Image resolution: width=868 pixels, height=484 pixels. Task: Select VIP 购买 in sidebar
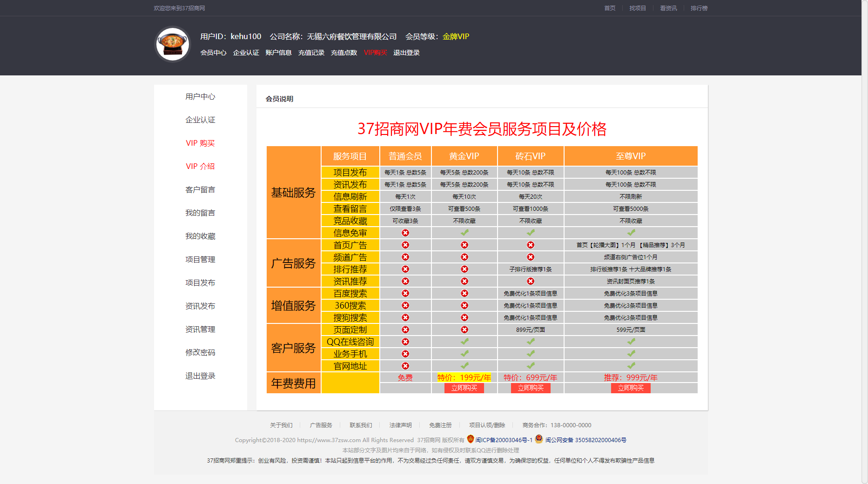pos(201,143)
